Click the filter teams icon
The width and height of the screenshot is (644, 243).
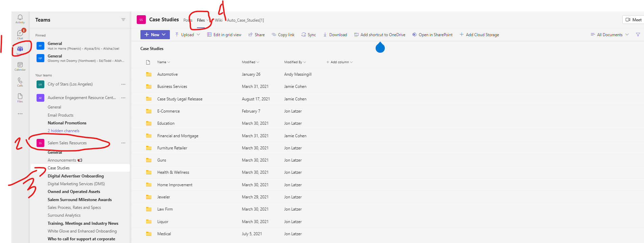pyautogui.click(x=123, y=20)
